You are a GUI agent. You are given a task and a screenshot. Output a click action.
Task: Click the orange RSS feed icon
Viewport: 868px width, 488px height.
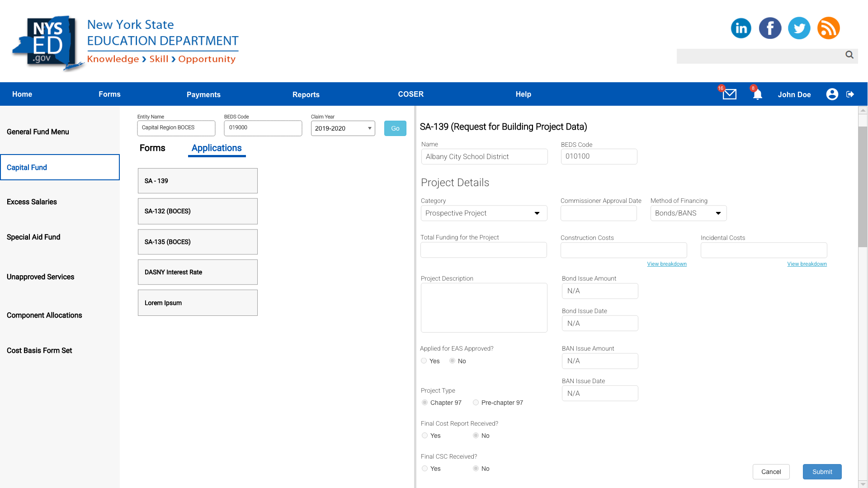point(828,28)
